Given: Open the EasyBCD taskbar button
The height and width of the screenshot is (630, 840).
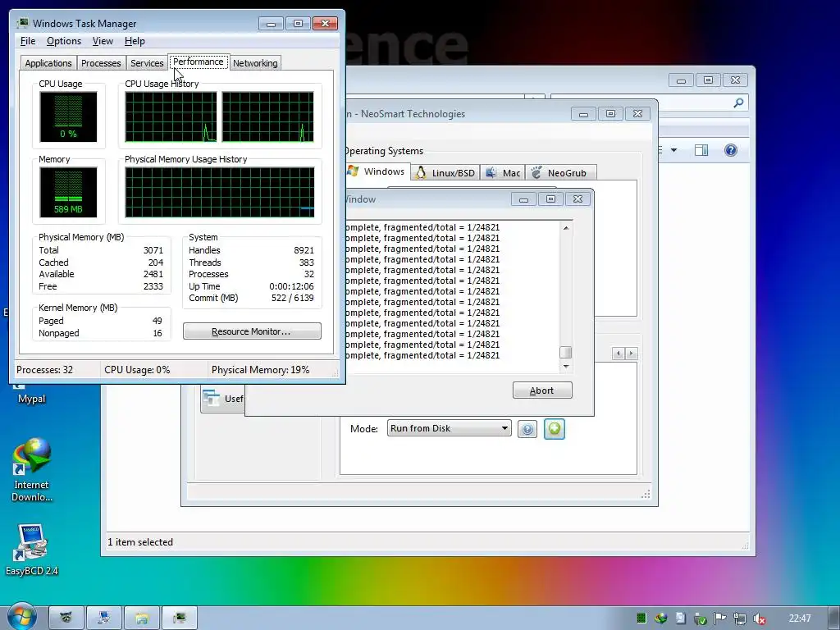Looking at the screenshot, I should tap(104, 619).
